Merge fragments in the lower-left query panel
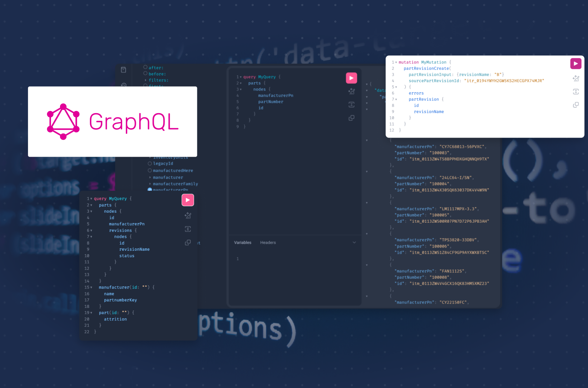The height and width of the screenshot is (388, 588). 188,229
